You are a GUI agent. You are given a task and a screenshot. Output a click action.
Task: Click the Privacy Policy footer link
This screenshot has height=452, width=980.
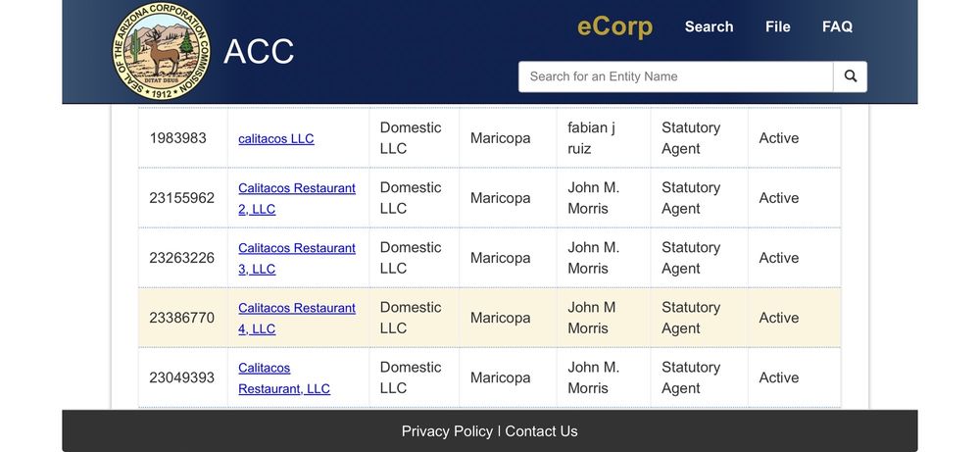click(x=447, y=431)
